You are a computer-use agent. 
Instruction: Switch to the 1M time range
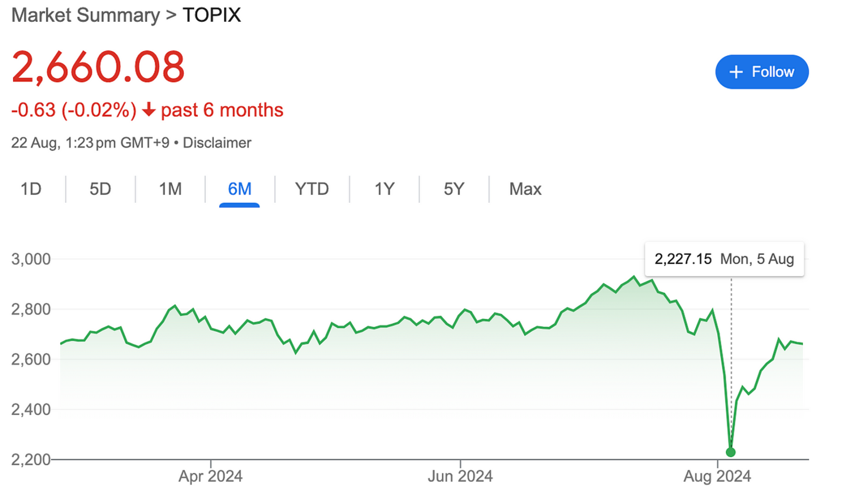coord(170,189)
